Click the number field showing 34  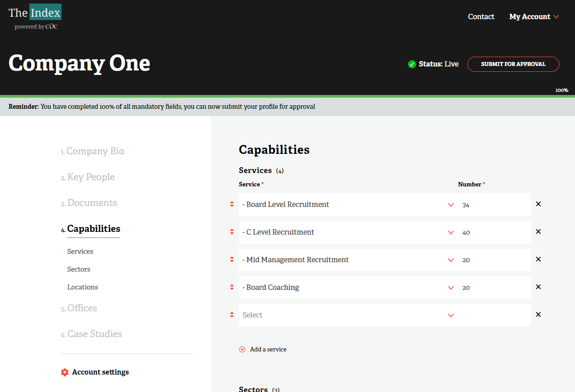click(493, 205)
